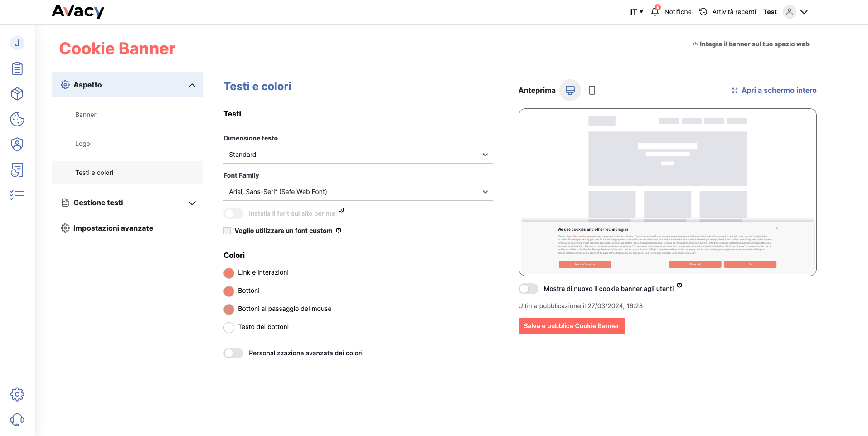The width and height of the screenshot is (868, 436).
Task: Open the checklist icon in sidebar
Action: [x=17, y=195]
